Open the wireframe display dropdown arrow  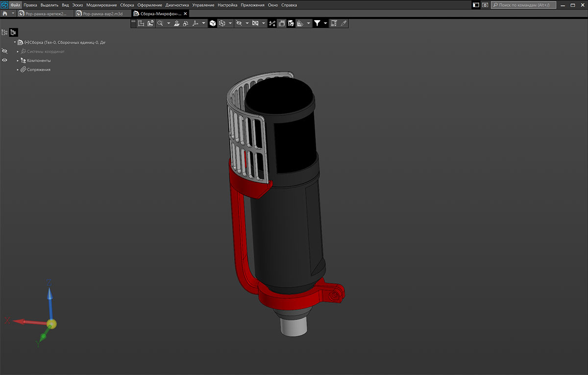[x=230, y=23]
